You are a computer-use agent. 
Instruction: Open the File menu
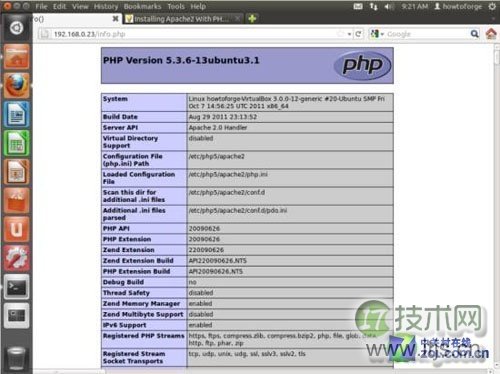pyautogui.click(x=41, y=6)
